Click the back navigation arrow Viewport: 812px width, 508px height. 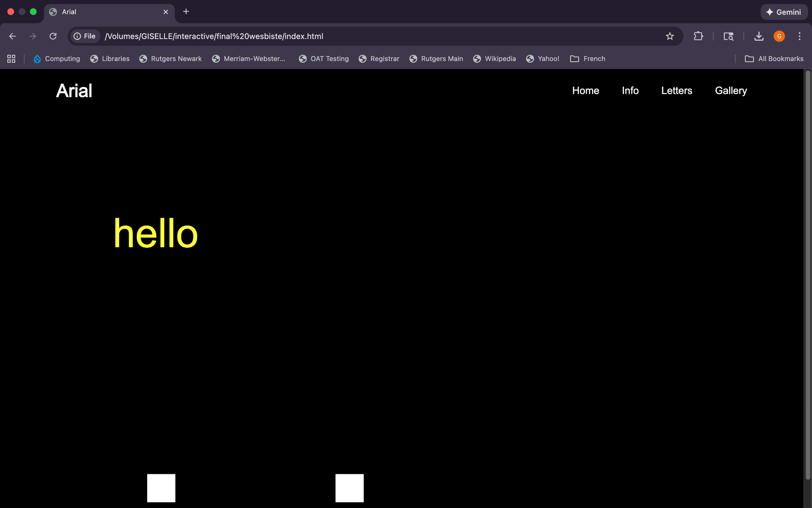pos(12,36)
